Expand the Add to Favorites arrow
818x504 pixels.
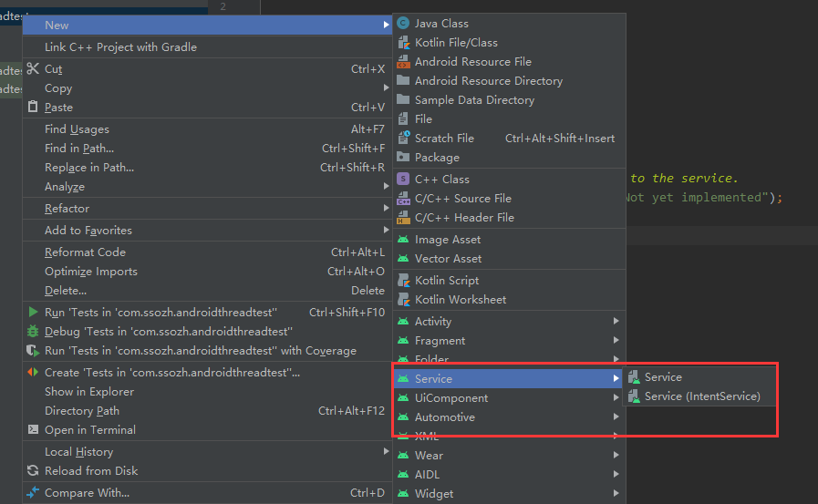click(x=386, y=230)
